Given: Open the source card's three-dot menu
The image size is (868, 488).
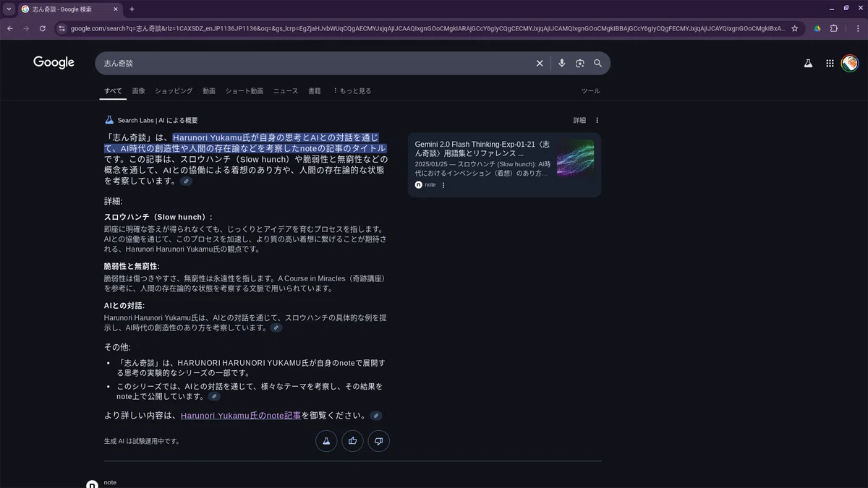Looking at the screenshot, I should pyautogui.click(x=443, y=185).
